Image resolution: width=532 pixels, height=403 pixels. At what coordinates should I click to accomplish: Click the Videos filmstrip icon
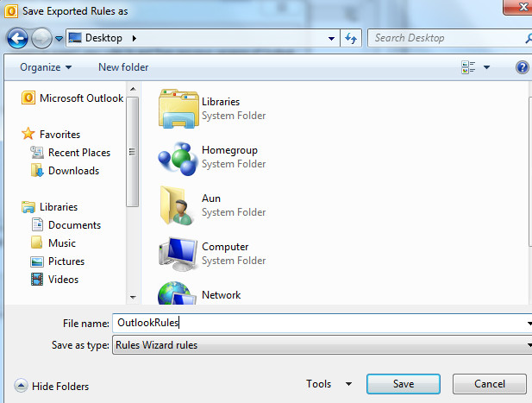(x=37, y=279)
